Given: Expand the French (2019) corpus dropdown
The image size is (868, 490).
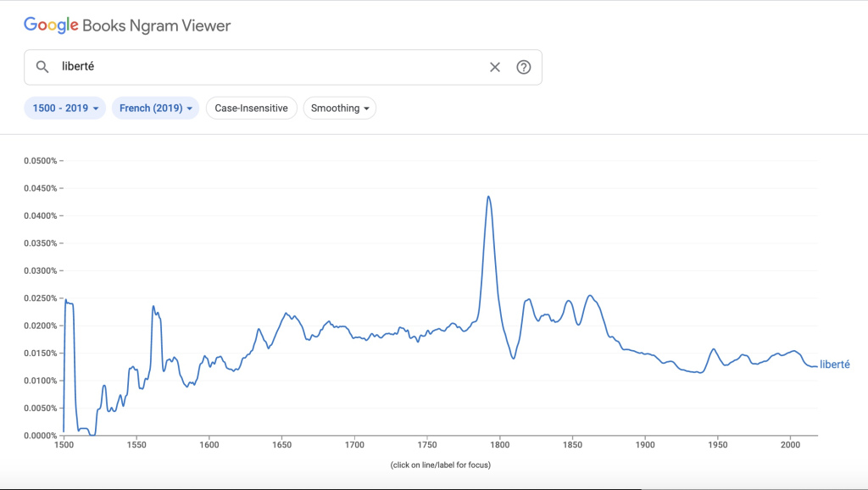Looking at the screenshot, I should click(155, 108).
